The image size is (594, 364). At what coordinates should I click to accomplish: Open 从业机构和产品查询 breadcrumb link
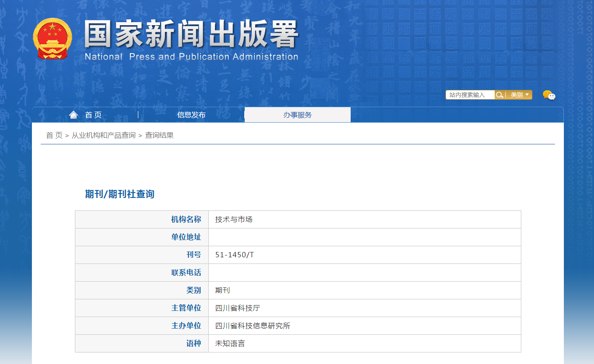coord(104,135)
